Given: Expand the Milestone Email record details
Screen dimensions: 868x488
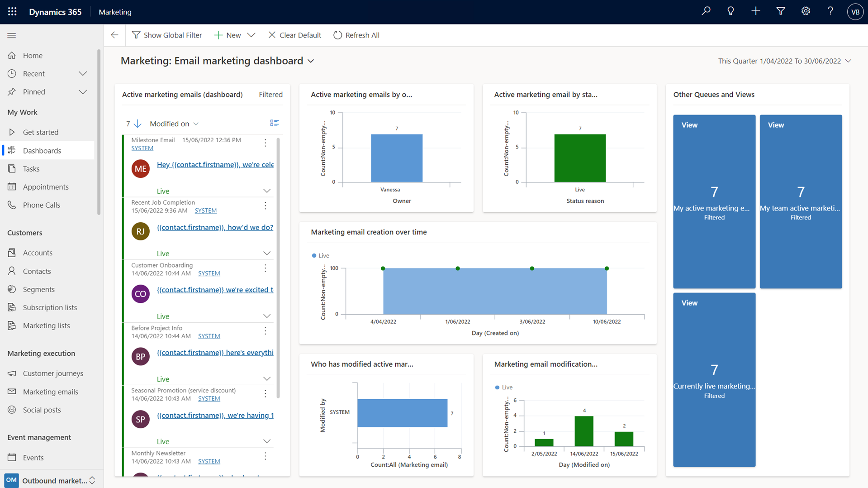Looking at the screenshot, I should tap(267, 191).
